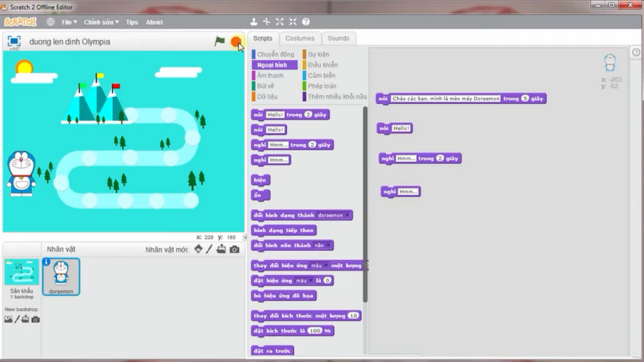644x362 pixels.
Task: Open language globe icon
Action: [51, 22]
